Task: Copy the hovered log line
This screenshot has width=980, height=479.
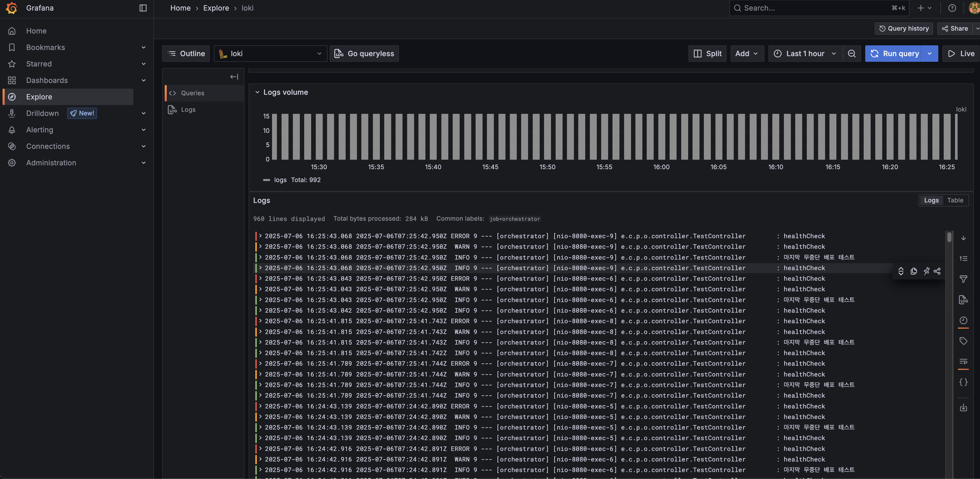Action: 914,271
